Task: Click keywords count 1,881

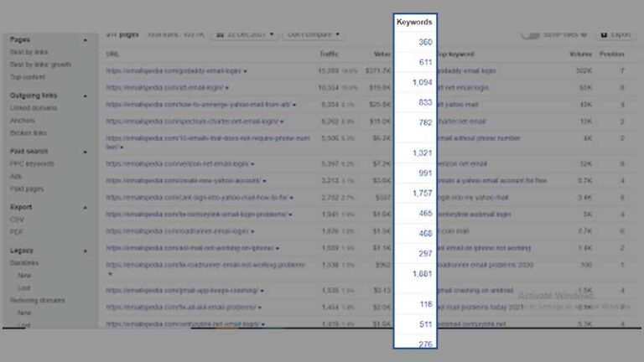Action: point(423,274)
